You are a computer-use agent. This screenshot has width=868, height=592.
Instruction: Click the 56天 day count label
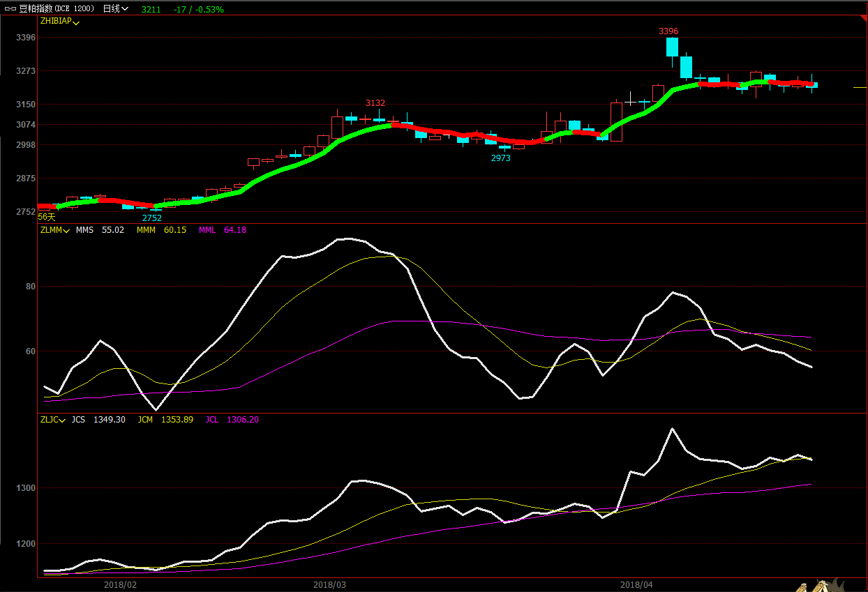click(x=46, y=217)
